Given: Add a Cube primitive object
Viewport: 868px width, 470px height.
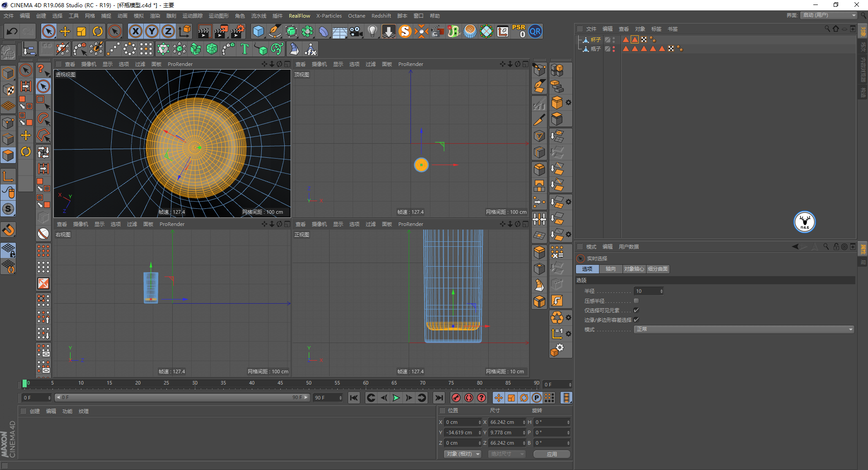Looking at the screenshot, I should point(258,31).
